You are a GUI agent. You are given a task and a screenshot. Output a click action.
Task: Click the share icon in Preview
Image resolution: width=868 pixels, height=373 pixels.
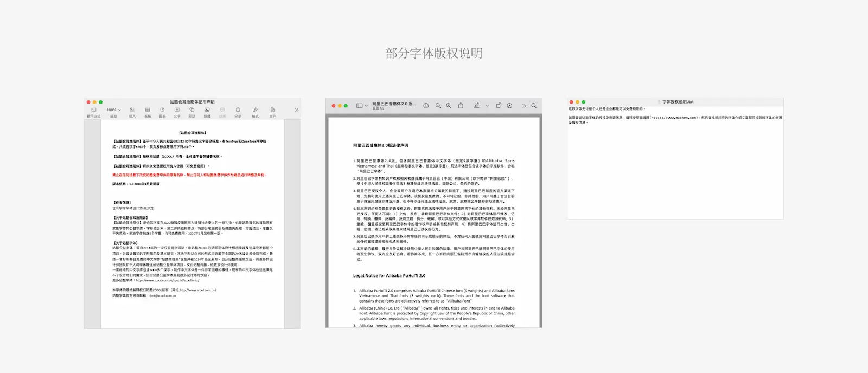(461, 106)
